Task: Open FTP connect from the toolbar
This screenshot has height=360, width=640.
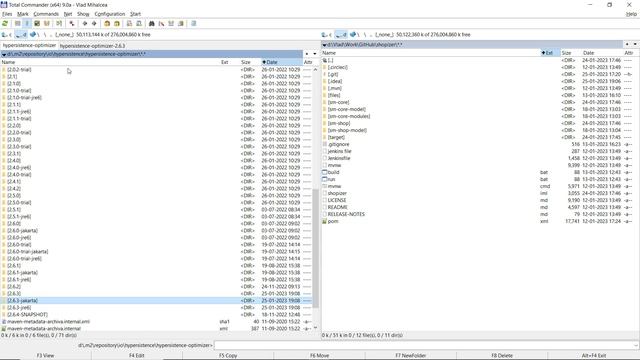Action: (129, 24)
